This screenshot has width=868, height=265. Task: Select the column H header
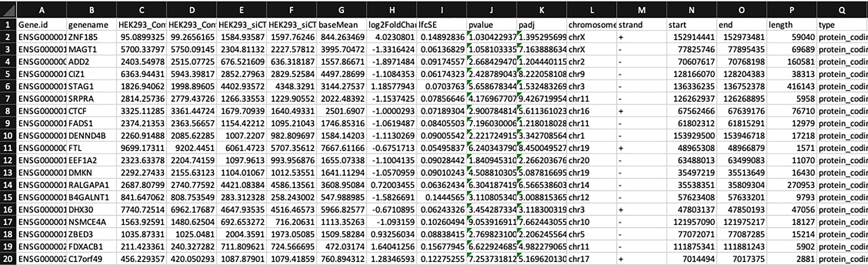pyautogui.click(x=392, y=10)
